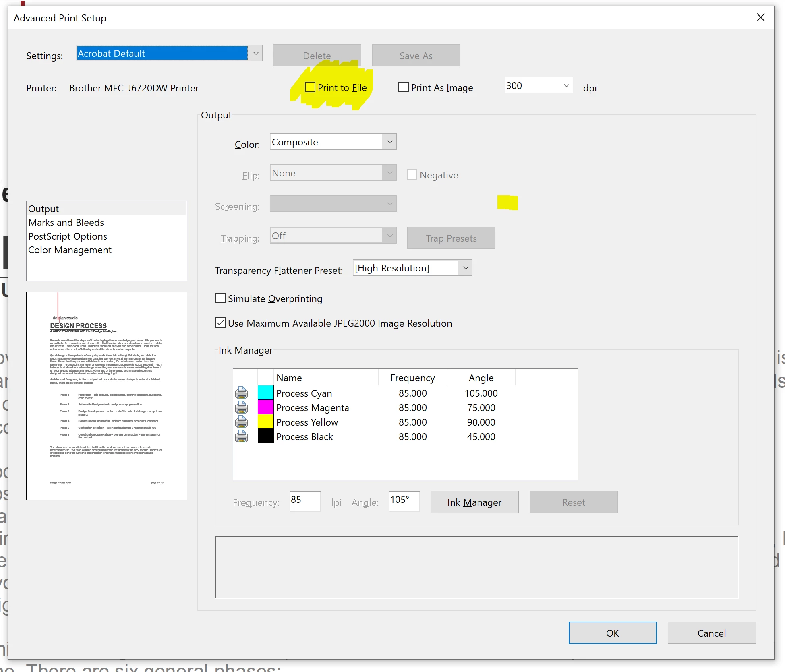Open the Transparency Flattener Preset dropdown
785x672 pixels.
click(465, 268)
